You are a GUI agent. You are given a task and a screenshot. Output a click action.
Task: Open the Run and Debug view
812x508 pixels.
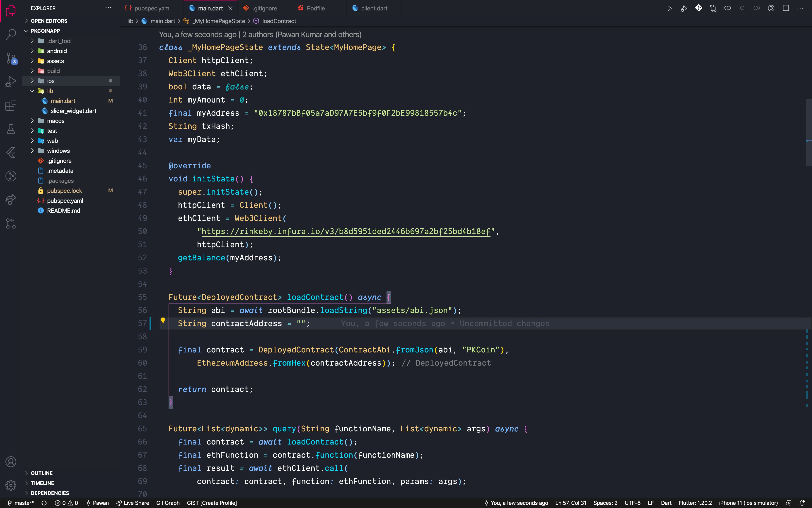pyautogui.click(x=11, y=82)
